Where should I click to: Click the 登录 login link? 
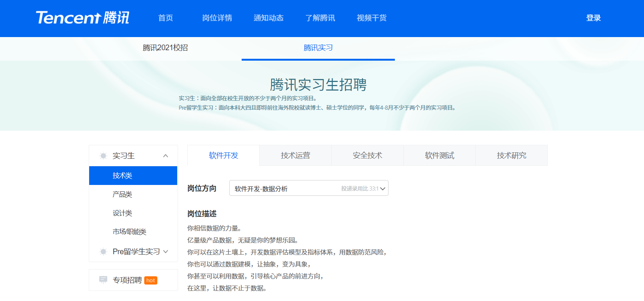coord(593,18)
